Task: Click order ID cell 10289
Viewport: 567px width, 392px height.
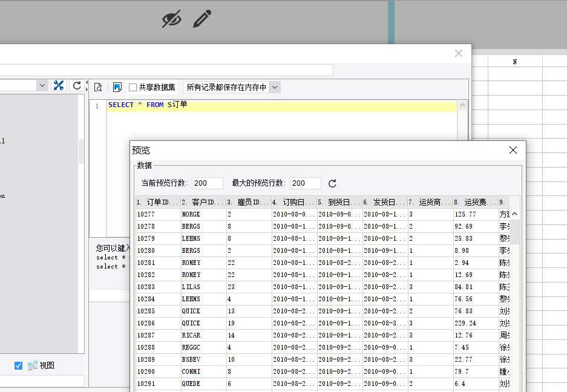Action: click(159, 360)
